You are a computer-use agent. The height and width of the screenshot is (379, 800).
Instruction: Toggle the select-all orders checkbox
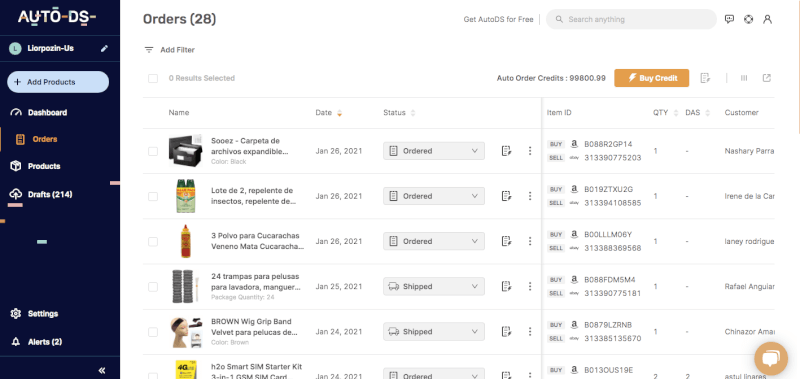[153, 79]
